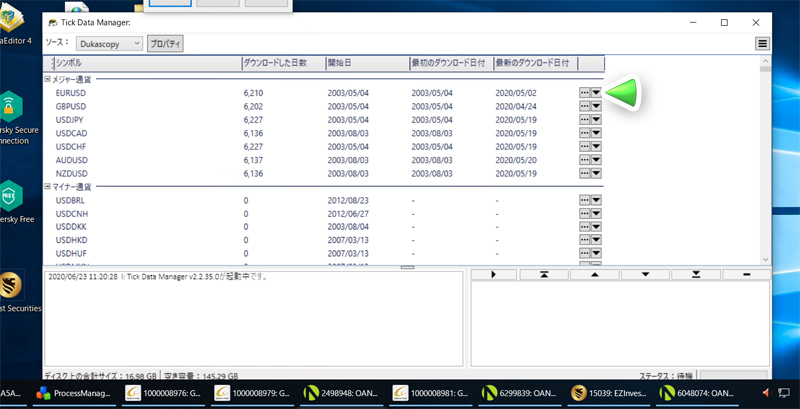Viewport: 800px width, 409px height.
Task: Sort by ダウンロードした日数 column header
Action: [283, 63]
